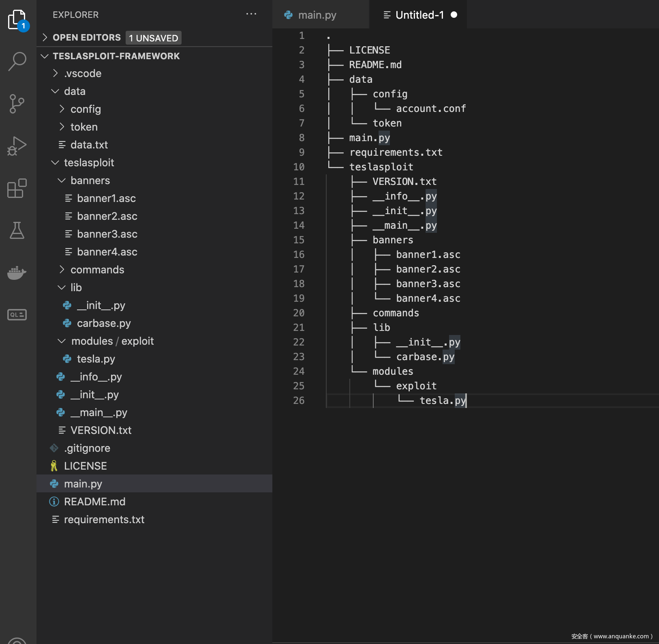This screenshot has width=659, height=644.
Task: Select the Untitled-1 editor tab
Action: [419, 15]
